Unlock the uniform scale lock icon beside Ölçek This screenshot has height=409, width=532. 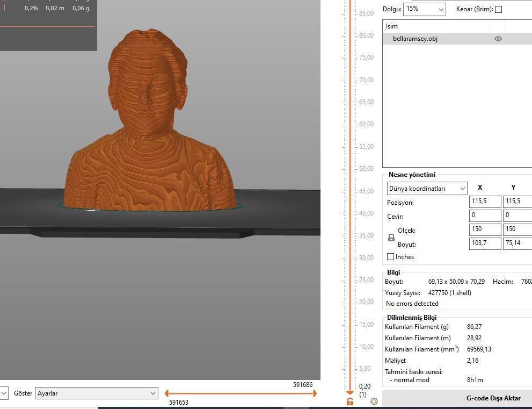(391, 238)
